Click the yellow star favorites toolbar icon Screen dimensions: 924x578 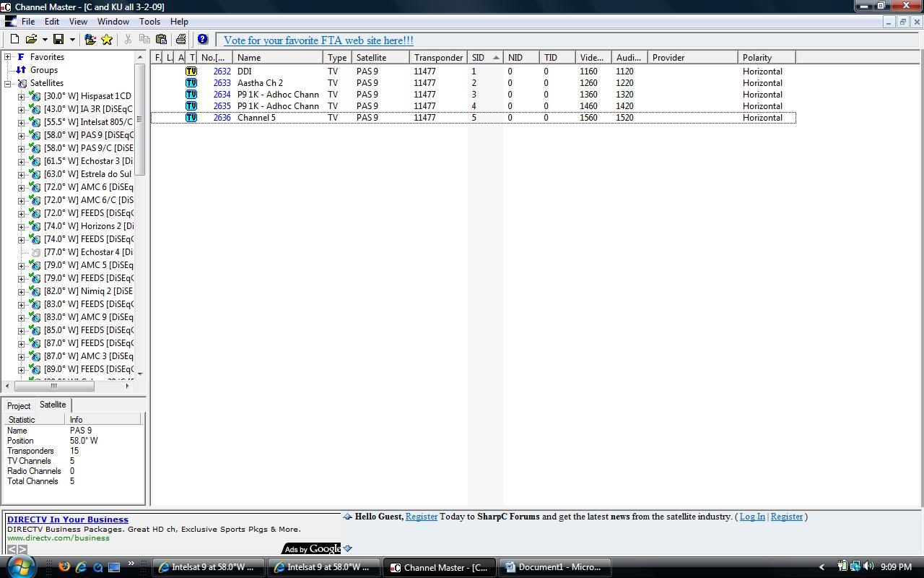(x=107, y=39)
